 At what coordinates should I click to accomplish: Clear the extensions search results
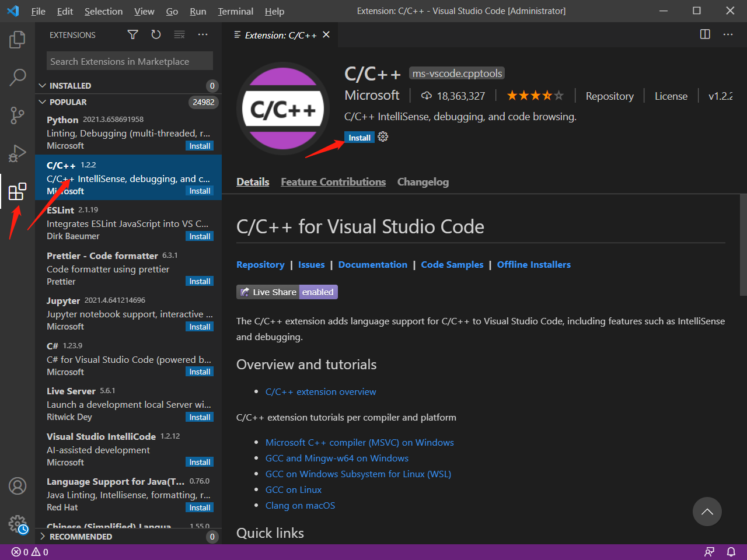[x=179, y=34]
